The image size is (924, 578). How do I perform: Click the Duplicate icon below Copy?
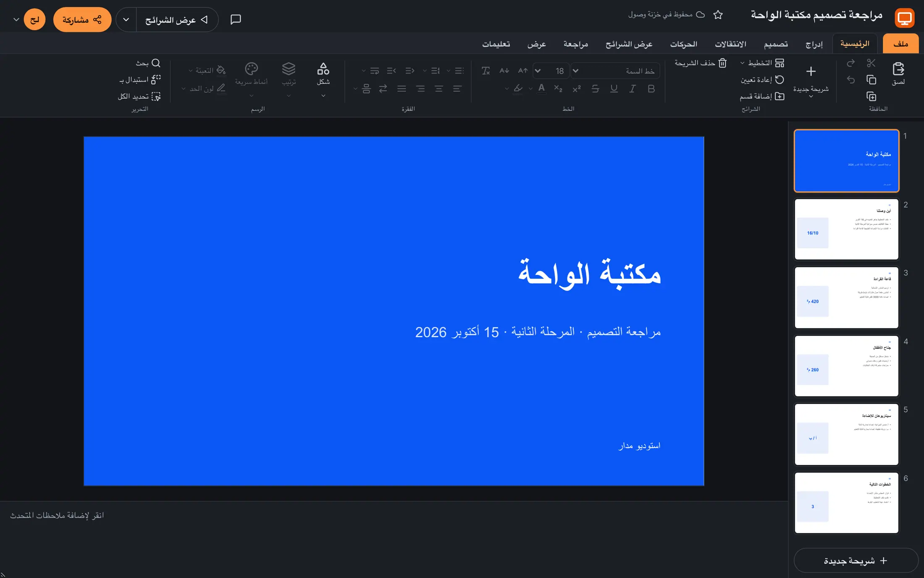click(x=871, y=96)
